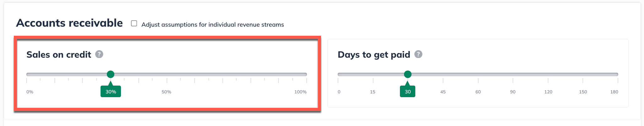Choose the 90 day label on the slider
The width and height of the screenshot is (644, 126).
513,92
